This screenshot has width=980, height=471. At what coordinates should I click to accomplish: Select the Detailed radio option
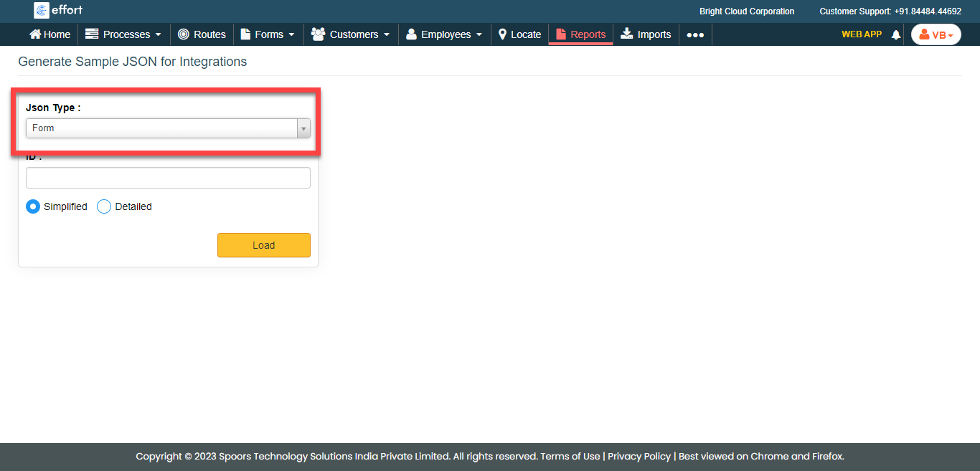[x=104, y=206]
